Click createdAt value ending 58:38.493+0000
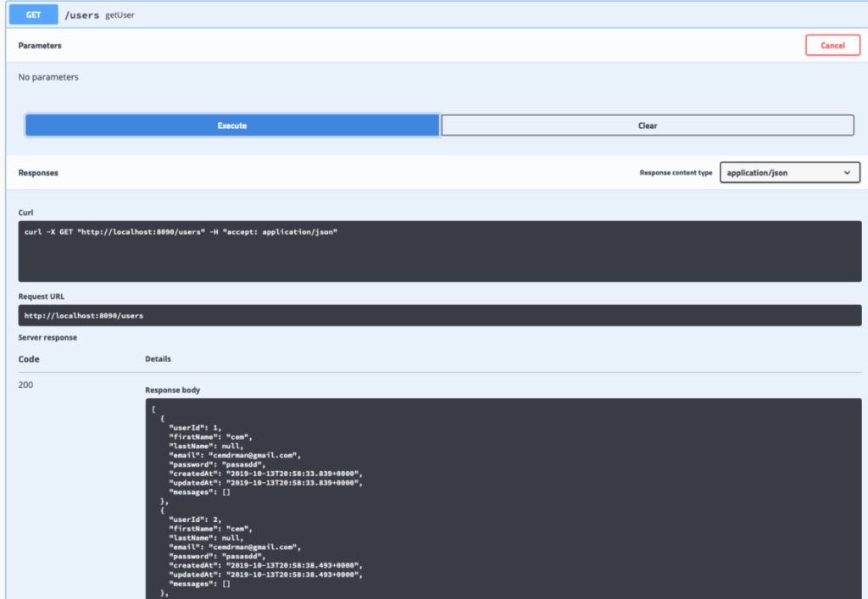The height and width of the screenshot is (599, 868). [x=294, y=565]
